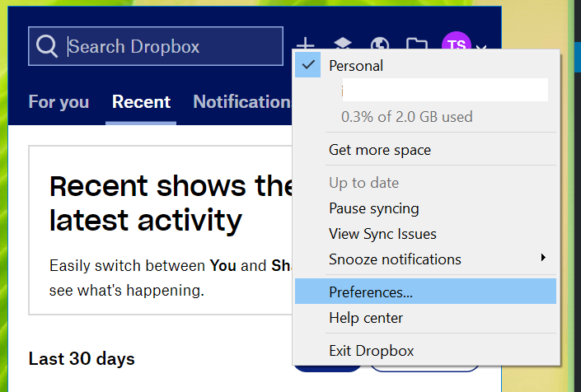Open Preferences...
581x392 pixels.
[426, 292]
